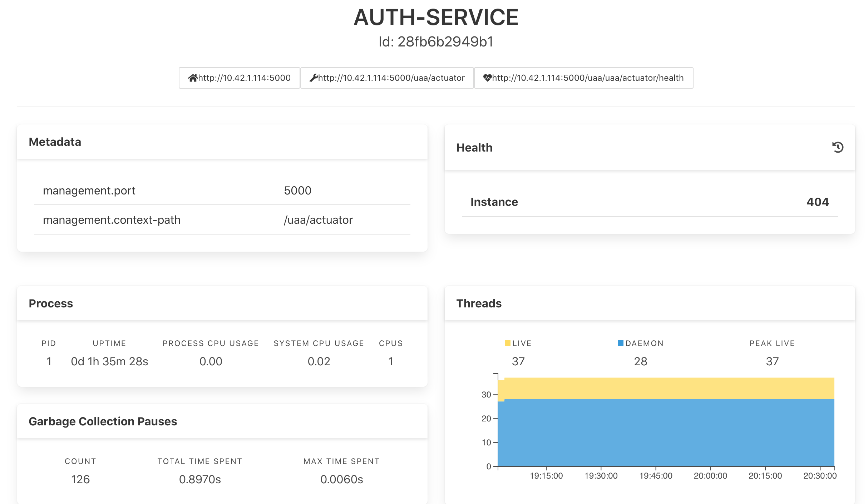The width and height of the screenshot is (868, 504).
Task: Open the /uaa/actuator management URL button
Action: tap(391, 78)
